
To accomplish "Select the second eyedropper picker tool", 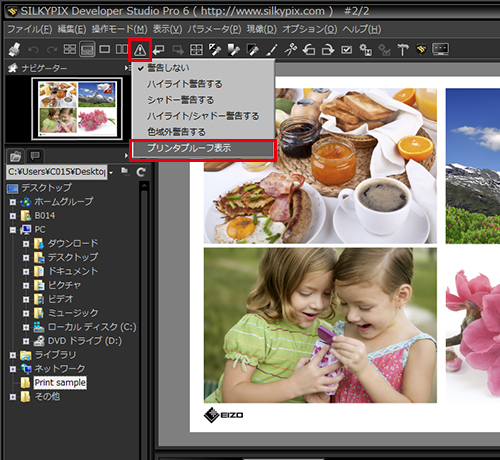I will point(234,50).
